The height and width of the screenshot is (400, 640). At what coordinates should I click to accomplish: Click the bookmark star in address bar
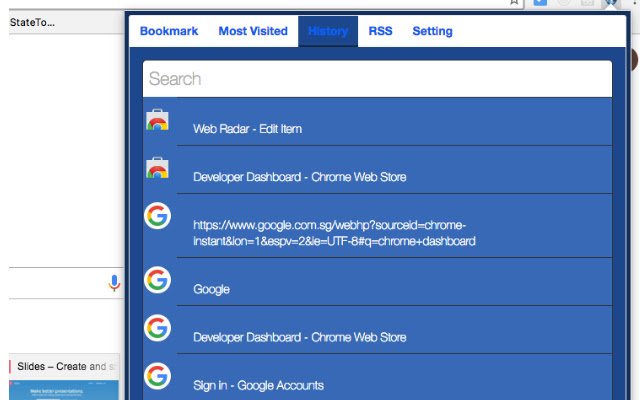pyautogui.click(x=514, y=3)
